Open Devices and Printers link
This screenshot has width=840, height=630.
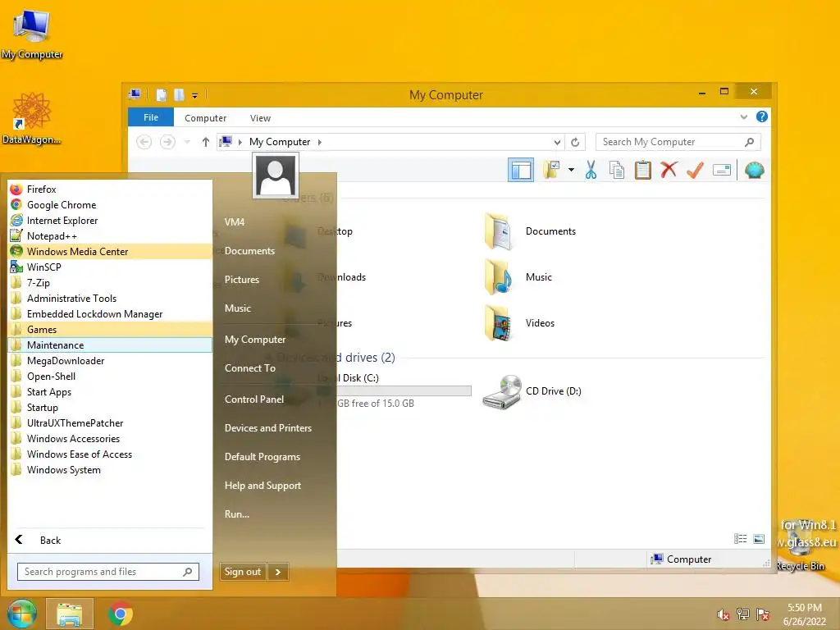(x=268, y=428)
